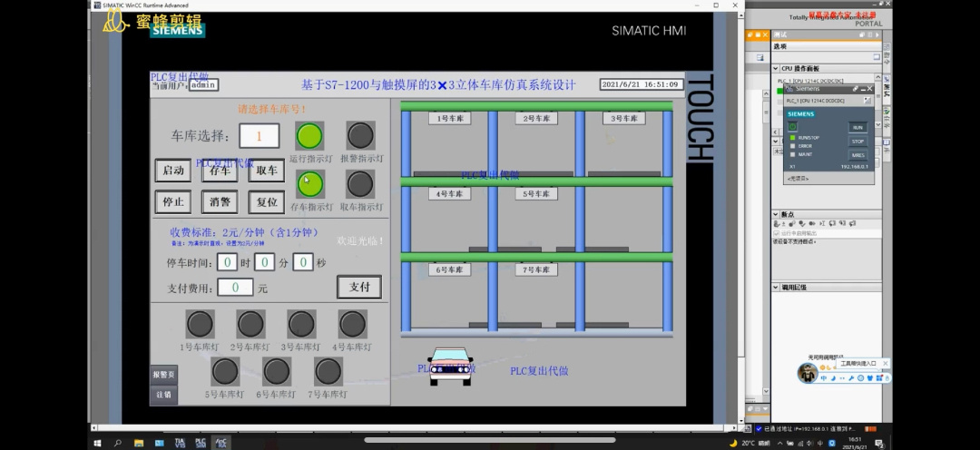Click the weather 20°C widget in taskbar
This screenshot has height=450, width=980.
pos(750,443)
